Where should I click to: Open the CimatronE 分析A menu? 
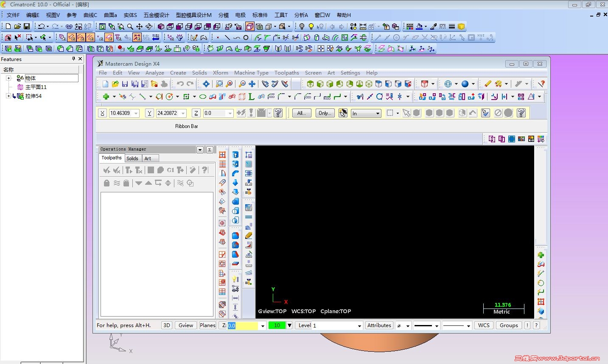tap(301, 15)
